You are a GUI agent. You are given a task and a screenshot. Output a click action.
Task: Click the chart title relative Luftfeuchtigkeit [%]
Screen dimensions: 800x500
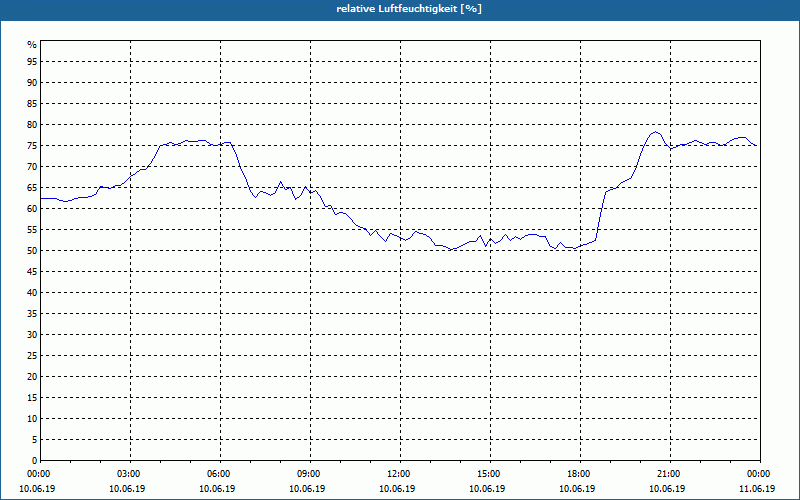[409, 9]
